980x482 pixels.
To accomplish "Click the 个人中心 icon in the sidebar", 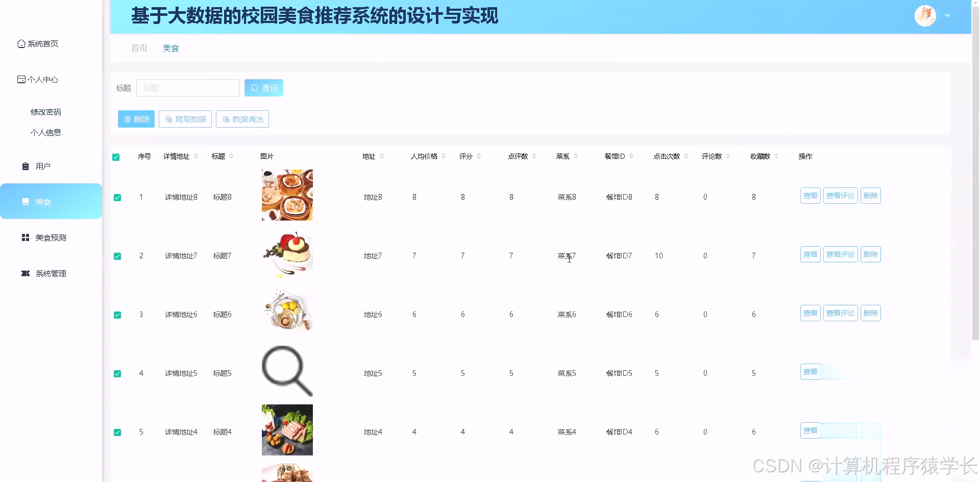I will 21,79.
